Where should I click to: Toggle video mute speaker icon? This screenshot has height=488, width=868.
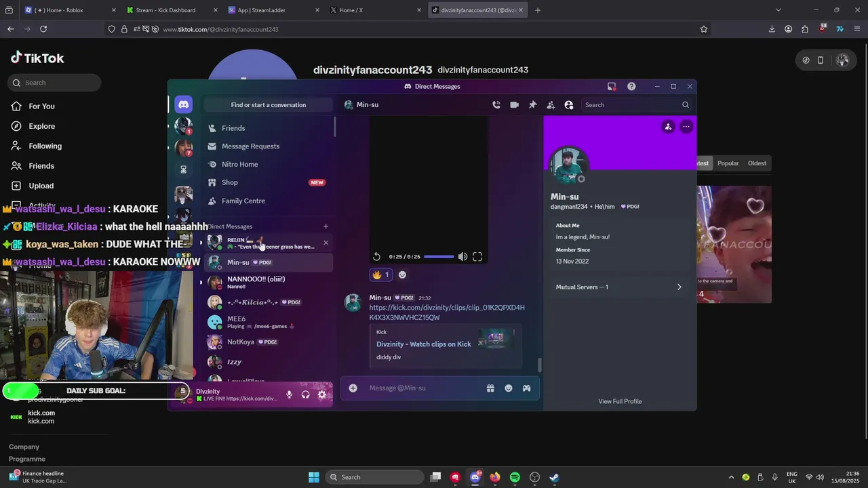462,256
